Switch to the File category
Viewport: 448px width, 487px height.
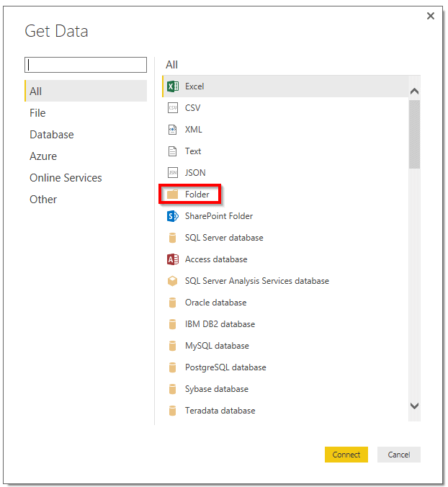37,113
